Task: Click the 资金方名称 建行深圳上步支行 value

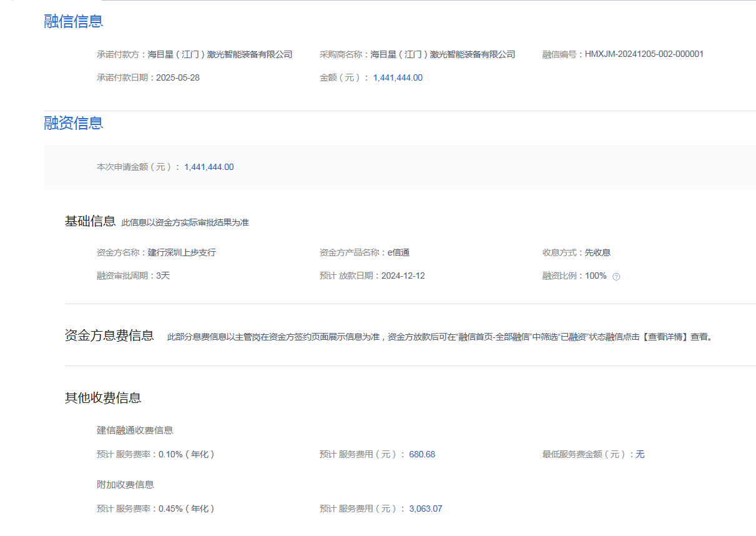Action: 182,252
